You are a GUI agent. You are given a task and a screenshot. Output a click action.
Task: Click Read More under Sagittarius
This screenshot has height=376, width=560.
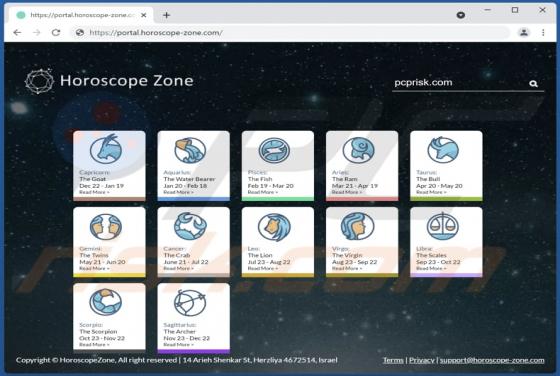179,345
